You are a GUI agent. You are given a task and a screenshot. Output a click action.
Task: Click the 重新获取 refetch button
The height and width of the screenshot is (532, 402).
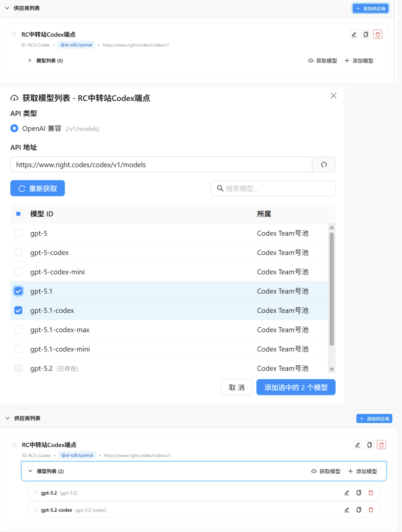point(37,188)
